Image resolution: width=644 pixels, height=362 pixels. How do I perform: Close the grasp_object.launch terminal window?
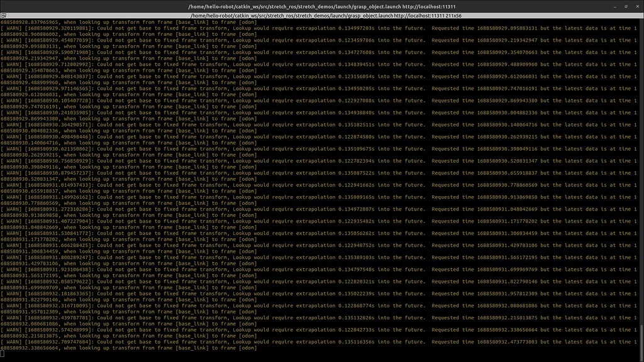(x=638, y=6)
